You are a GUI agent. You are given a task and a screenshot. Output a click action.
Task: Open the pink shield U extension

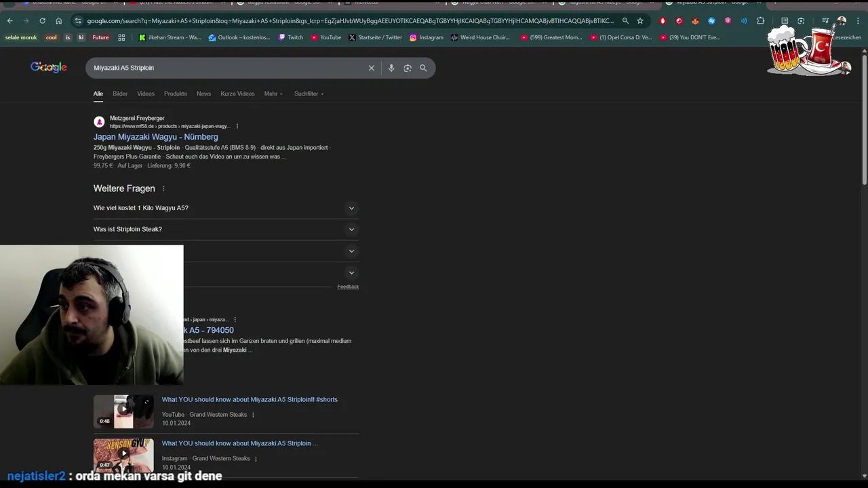click(728, 21)
